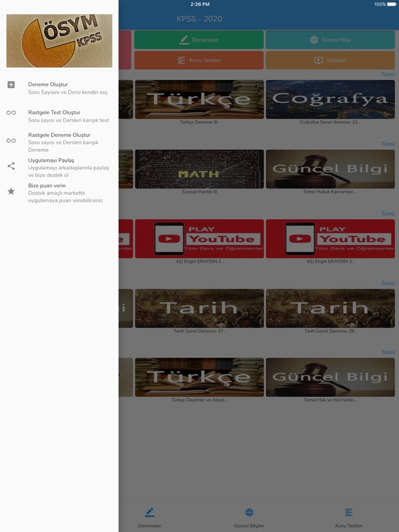Select the Rastgele Test Oluştur menu entry
Viewport: 399px width, 532px height.
59,116
